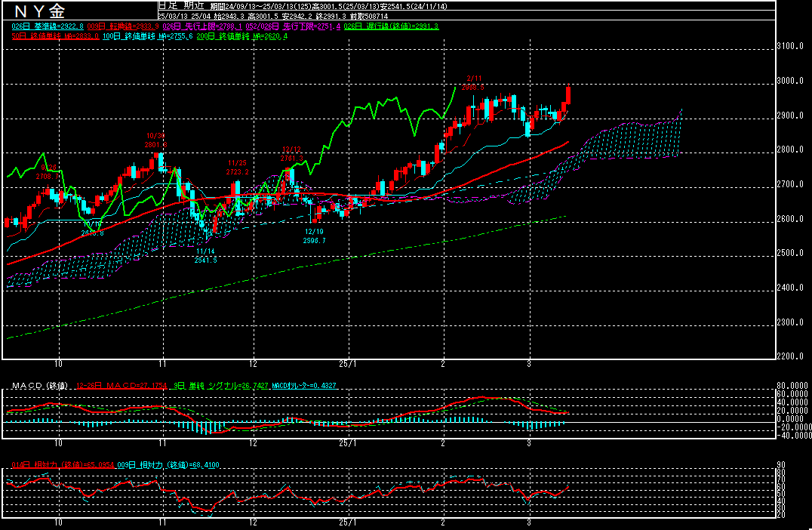Select the 12-26日 MACD=27.1754 legend

coord(121,386)
